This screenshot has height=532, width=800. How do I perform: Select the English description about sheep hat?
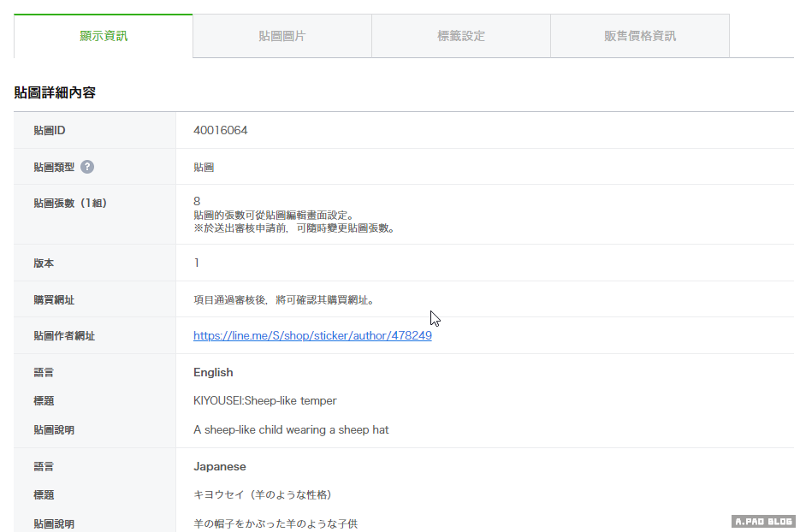pyautogui.click(x=291, y=429)
